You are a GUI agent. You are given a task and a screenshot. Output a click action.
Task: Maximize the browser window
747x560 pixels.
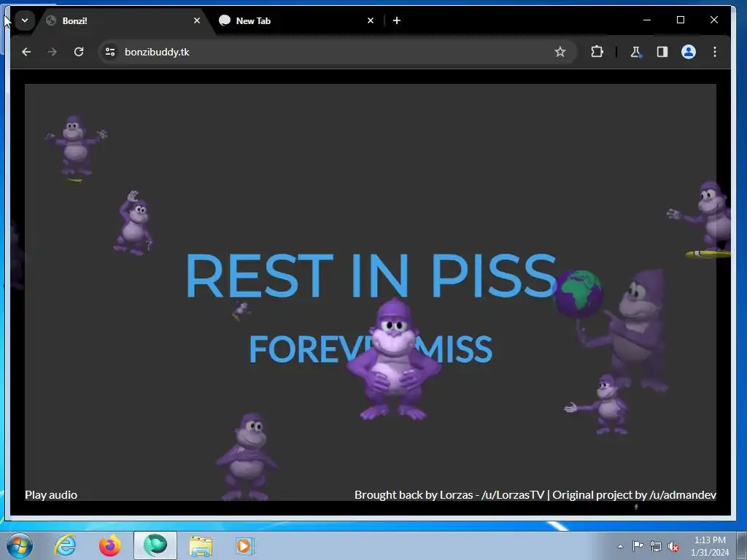click(x=681, y=20)
